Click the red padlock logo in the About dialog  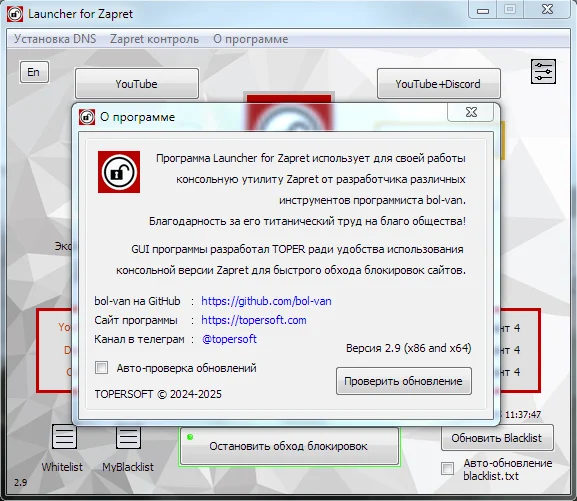119,172
